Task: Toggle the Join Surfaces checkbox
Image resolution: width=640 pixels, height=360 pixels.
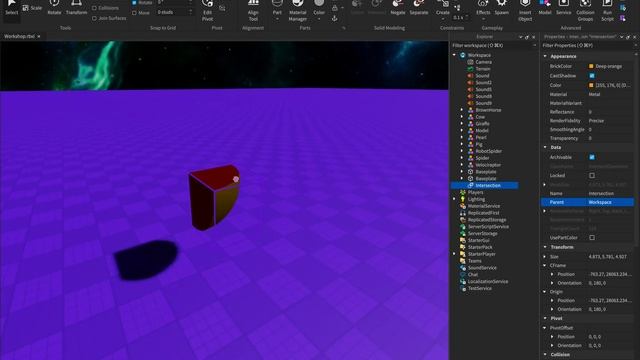Action: pos(94,18)
